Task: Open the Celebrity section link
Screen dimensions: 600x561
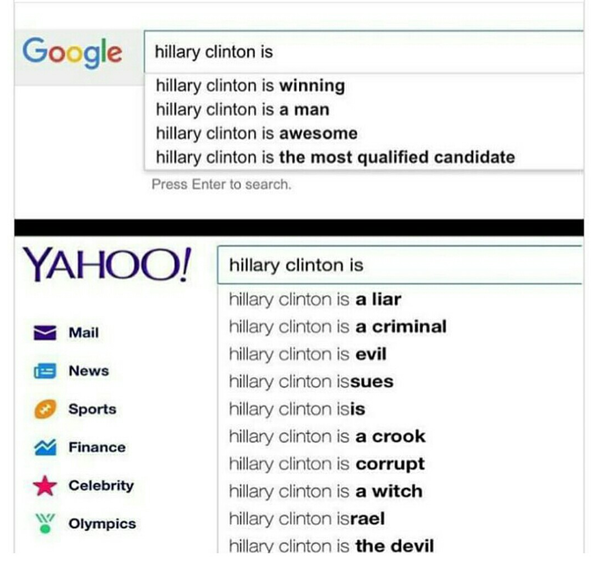Action: click(101, 486)
